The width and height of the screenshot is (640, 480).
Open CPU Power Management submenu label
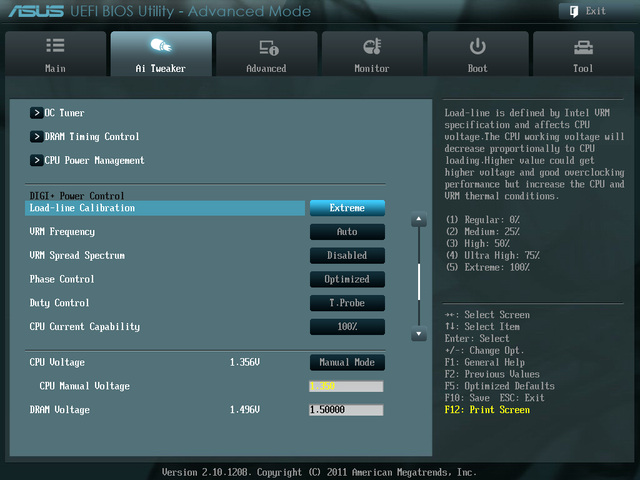94,160
